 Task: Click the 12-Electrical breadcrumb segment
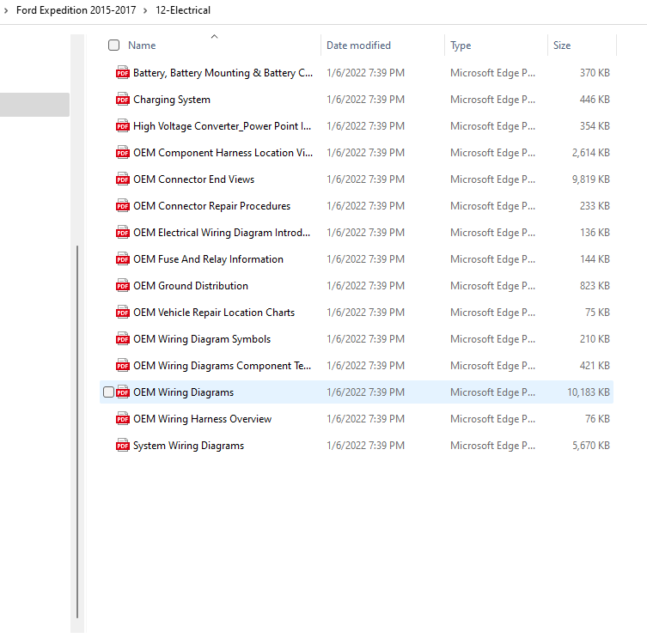(183, 10)
